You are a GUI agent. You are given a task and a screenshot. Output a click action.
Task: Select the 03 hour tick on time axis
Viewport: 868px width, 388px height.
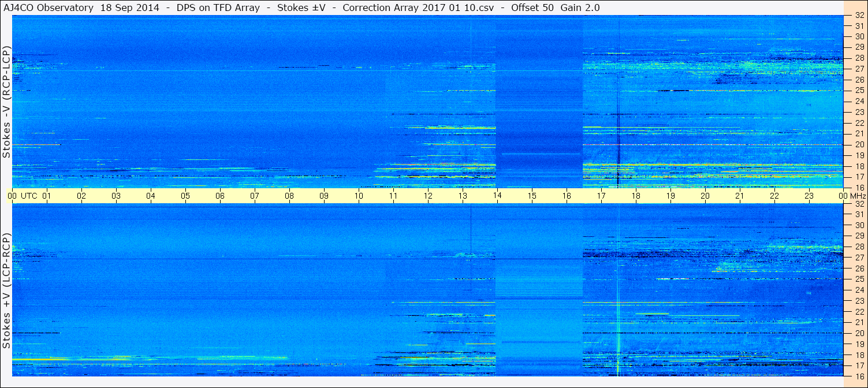point(116,196)
